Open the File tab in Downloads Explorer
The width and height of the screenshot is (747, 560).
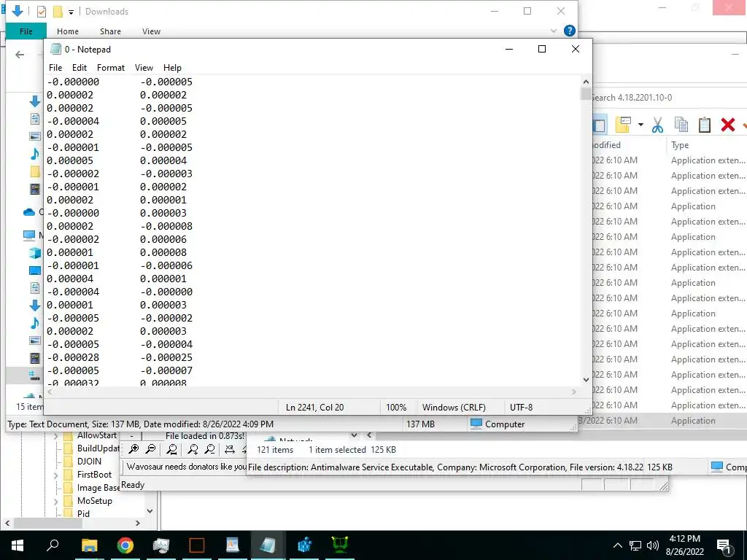point(26,31)
